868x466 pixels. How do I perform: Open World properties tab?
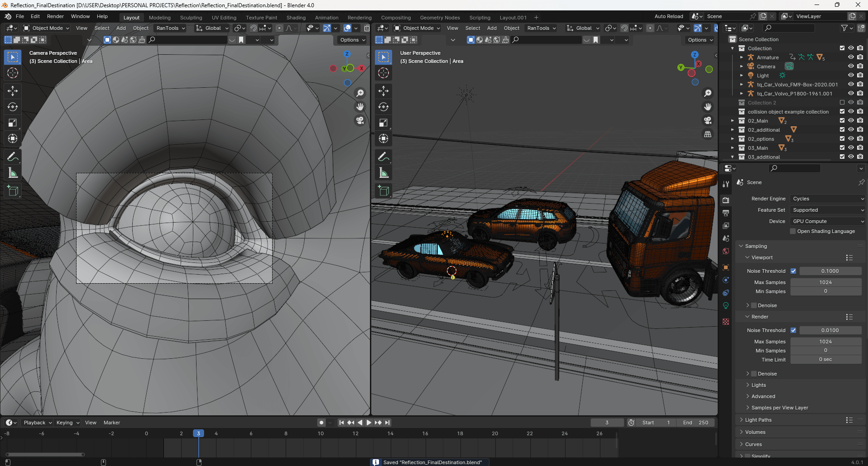coord(726,251)
